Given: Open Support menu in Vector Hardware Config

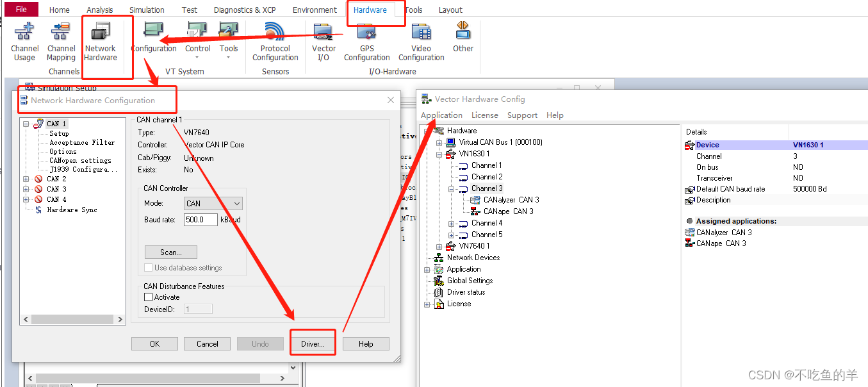Looking at the screenshot, I should 522,115.
